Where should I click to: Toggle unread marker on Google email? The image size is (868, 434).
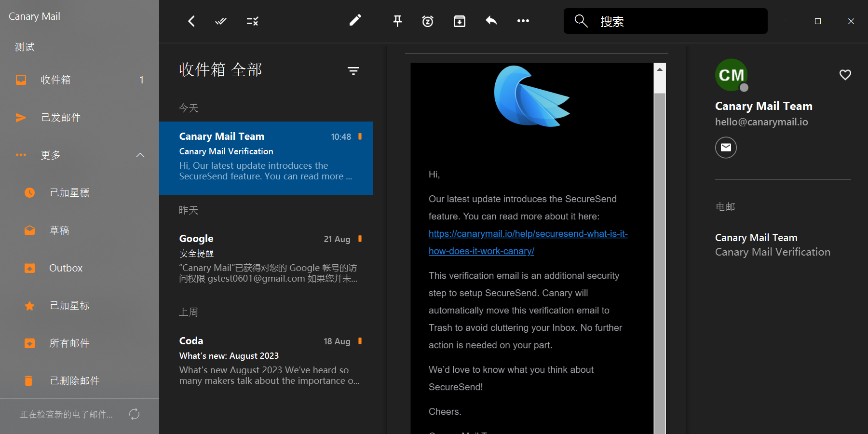tap(360, 239)
